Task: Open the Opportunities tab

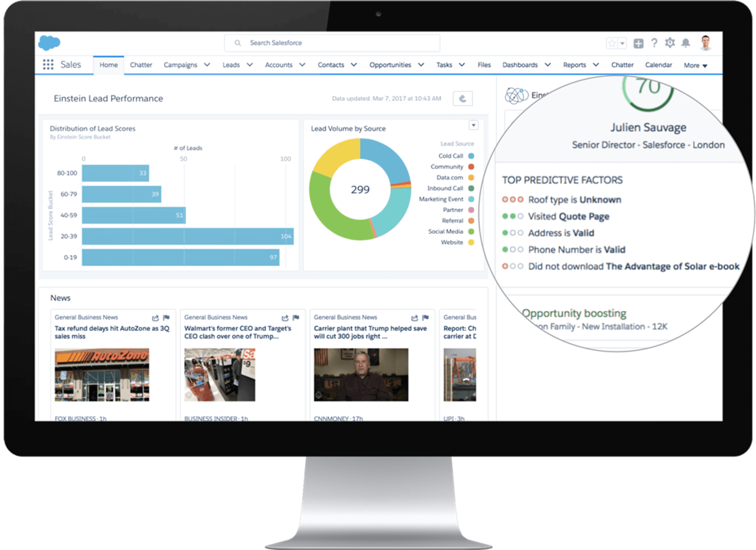Action: (x=390, y=65)
